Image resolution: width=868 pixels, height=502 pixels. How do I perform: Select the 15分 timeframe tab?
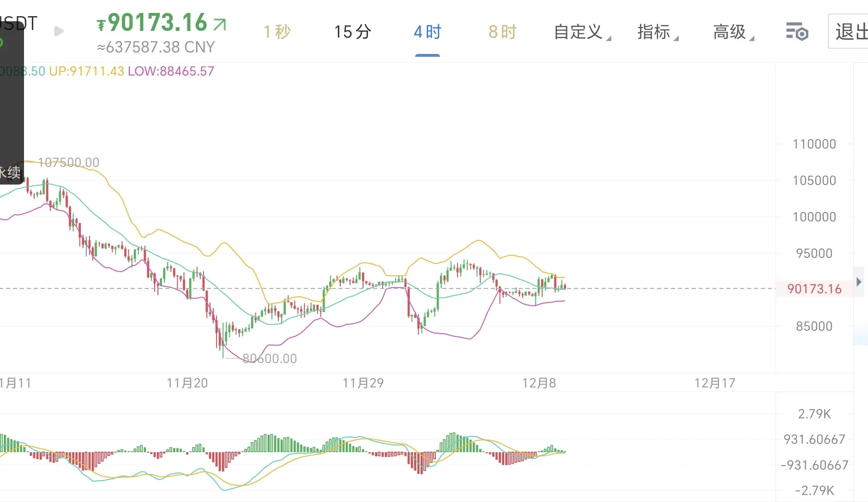pos(352,32)
